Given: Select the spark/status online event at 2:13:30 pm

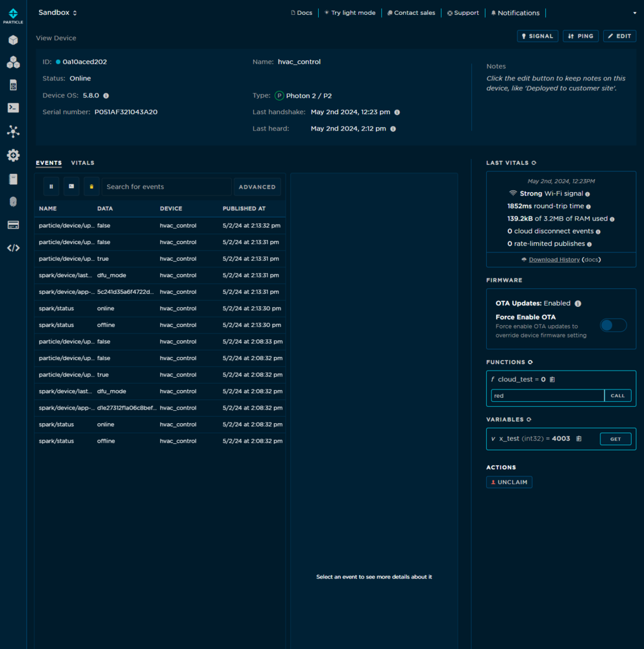Looking at the screenshot, I should pos(160,308).
